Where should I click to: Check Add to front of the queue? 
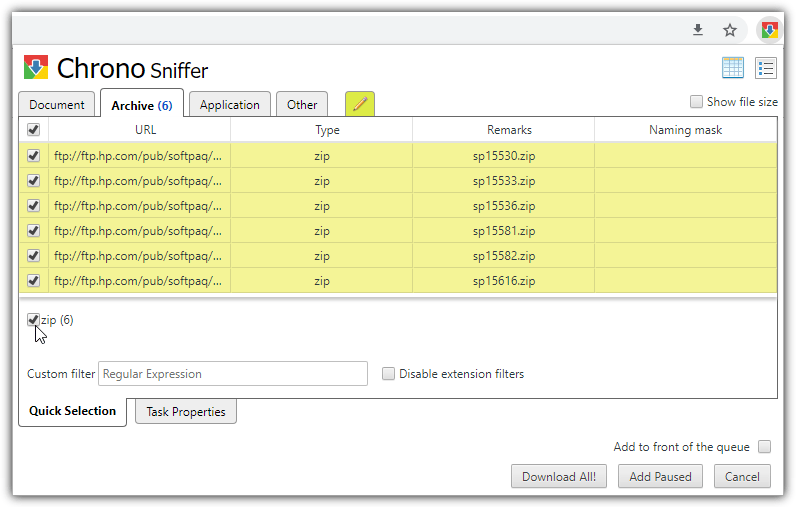point(765,447)
